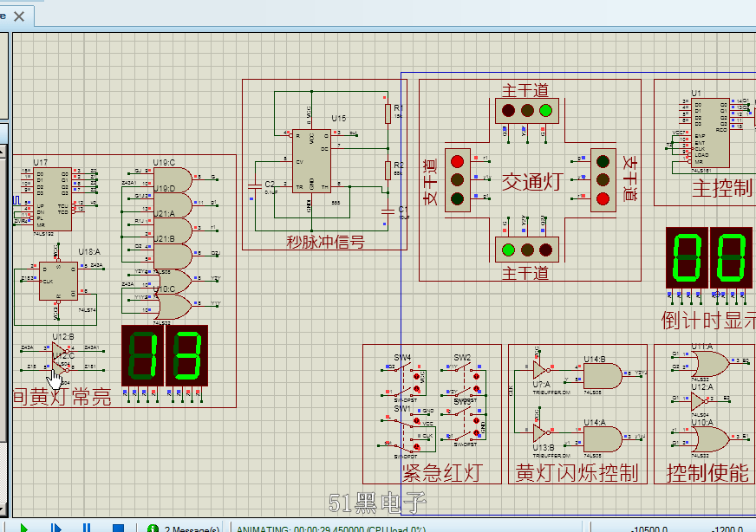The image size is (756, 532).
Task: Select the U18:A flip-flop component
Action: coord(58,281)
